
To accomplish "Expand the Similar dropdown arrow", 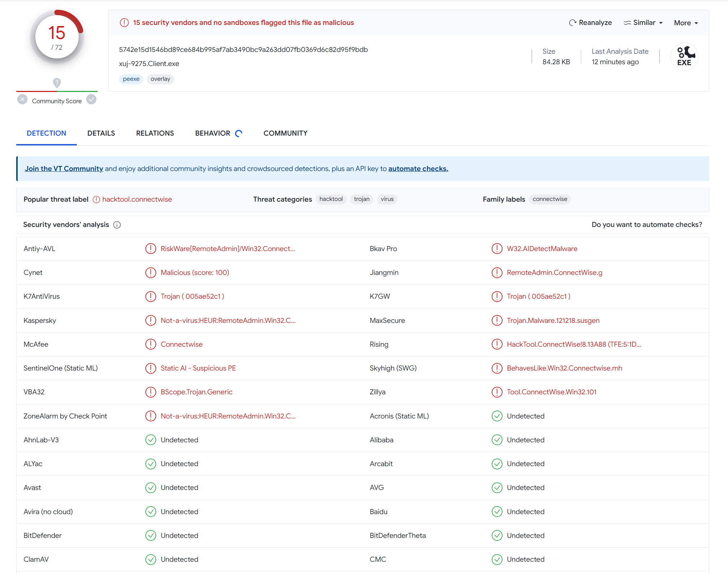I will click(x=661, y=23).
